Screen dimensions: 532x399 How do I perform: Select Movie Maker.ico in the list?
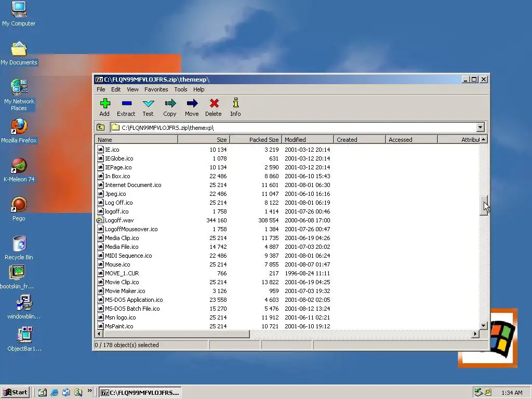(x=125, y=291)
